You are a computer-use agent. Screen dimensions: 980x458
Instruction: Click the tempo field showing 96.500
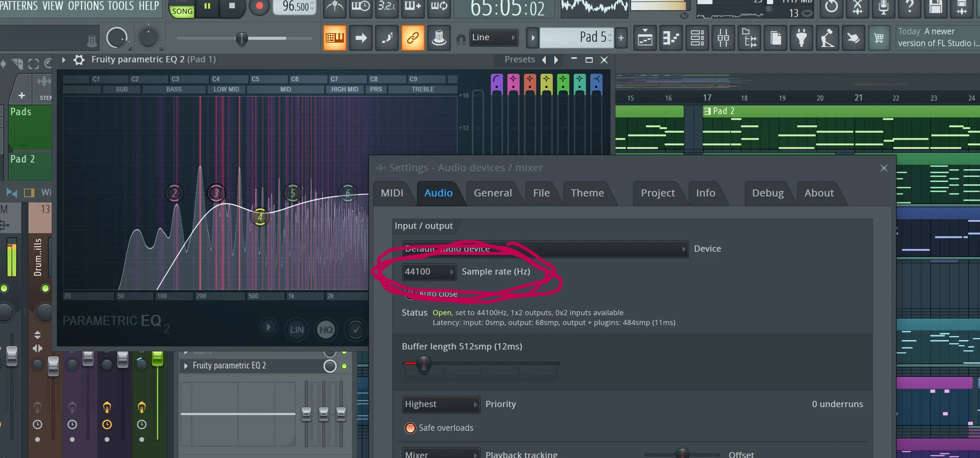pos(295,7)
